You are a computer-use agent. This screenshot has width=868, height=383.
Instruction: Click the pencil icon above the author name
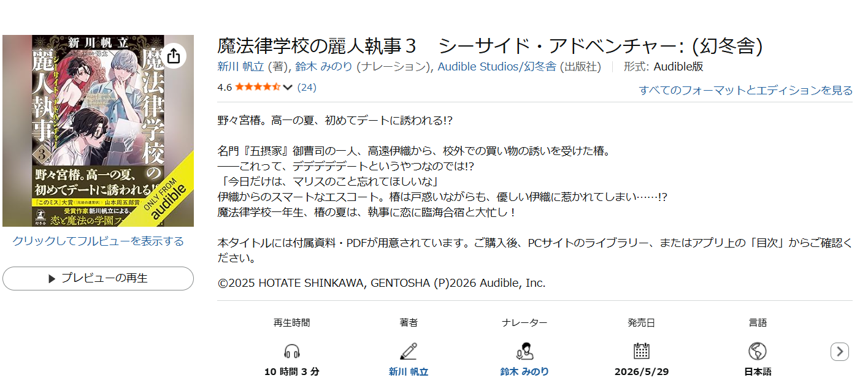409,351
